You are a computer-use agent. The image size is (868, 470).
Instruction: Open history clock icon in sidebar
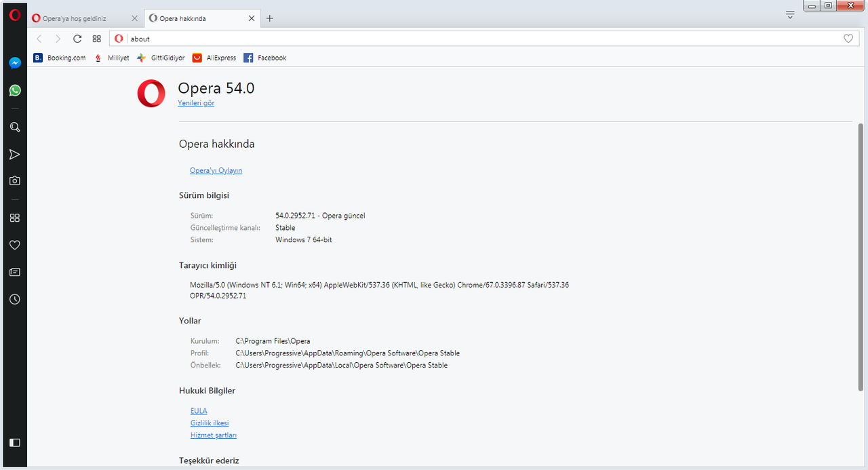(x=15, y=299)
